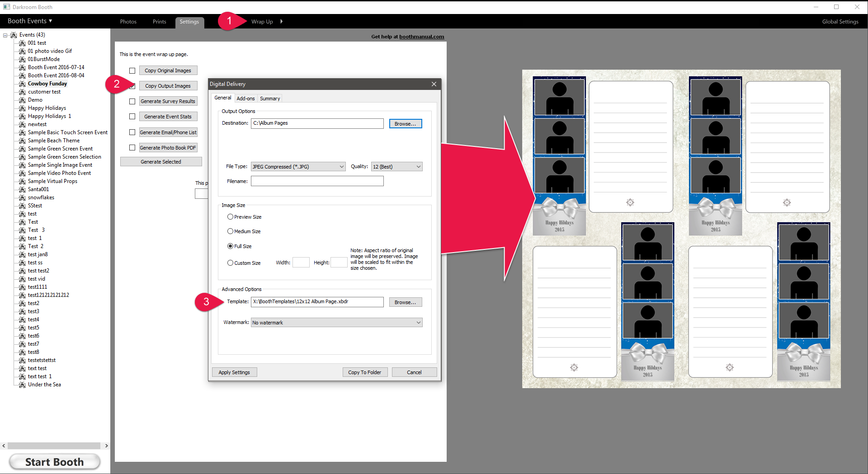Switch to the Prints tab

pos(159,22)
